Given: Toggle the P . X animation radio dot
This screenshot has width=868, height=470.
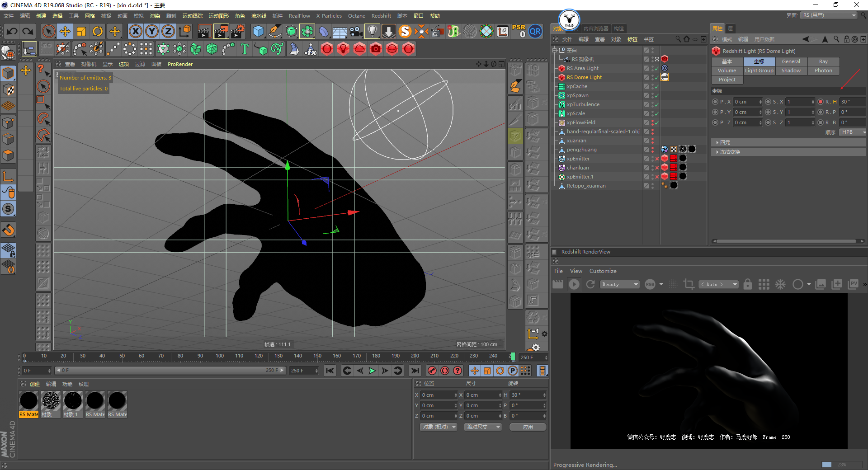Looking at the screenshot, I should tap(715, 102).
